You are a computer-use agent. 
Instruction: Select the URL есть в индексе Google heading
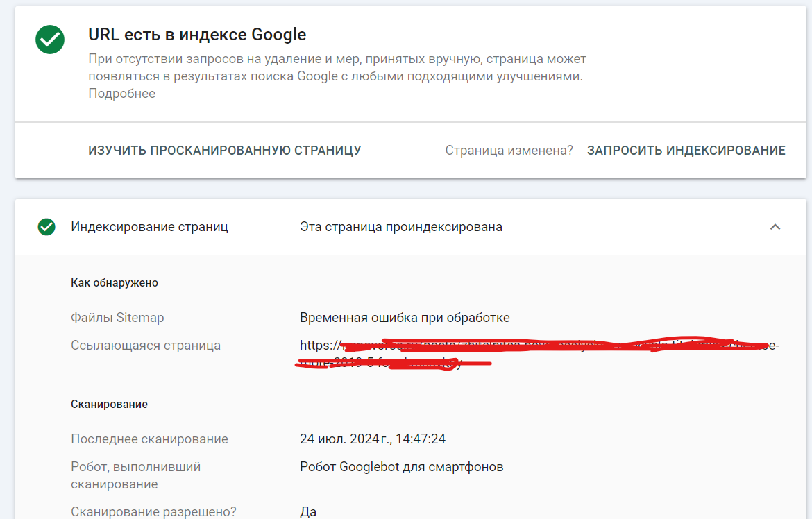[197, 34]
